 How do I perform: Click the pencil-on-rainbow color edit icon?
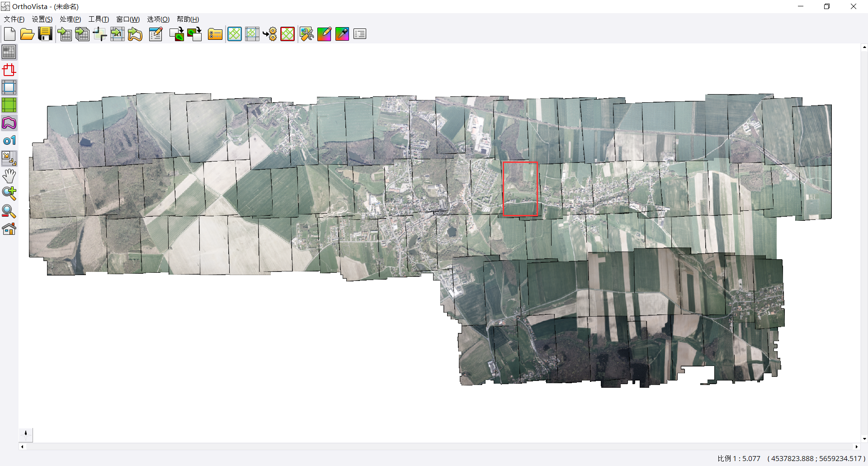324,34
